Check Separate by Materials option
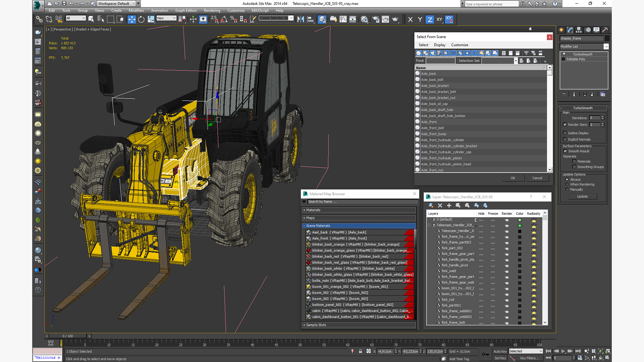644x362 pixels. point(574,162)
